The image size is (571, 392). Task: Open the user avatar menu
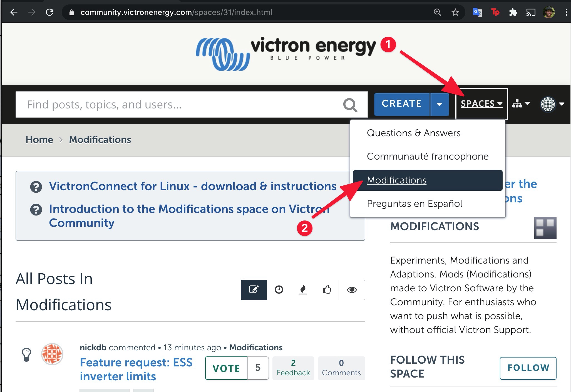[x=552, y=104]
